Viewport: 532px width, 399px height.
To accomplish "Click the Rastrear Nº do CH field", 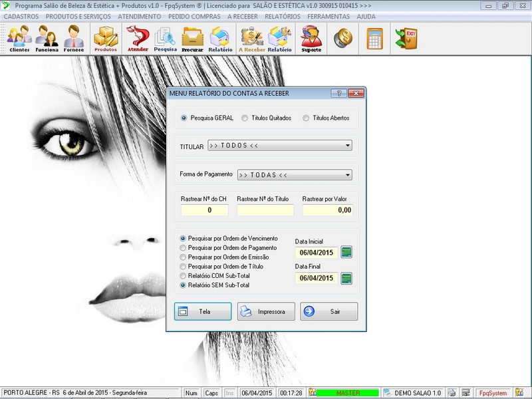I will (205, 210).
